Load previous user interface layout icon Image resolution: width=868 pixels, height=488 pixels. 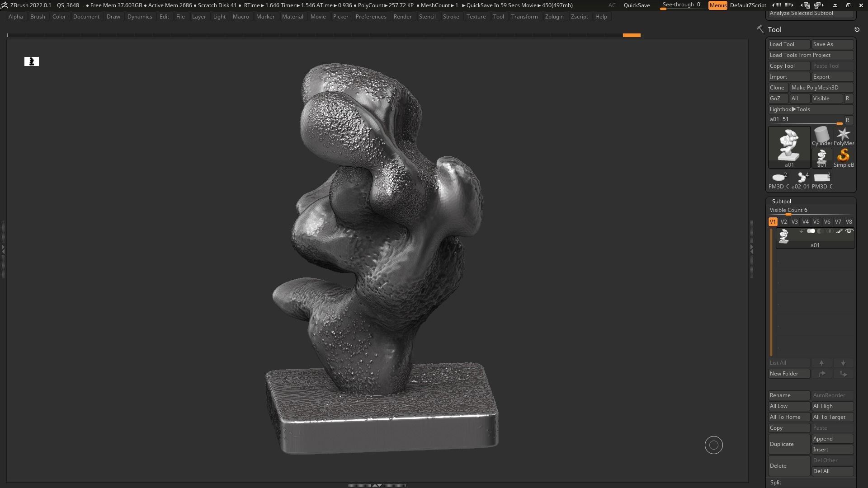[x=806, y=5]
